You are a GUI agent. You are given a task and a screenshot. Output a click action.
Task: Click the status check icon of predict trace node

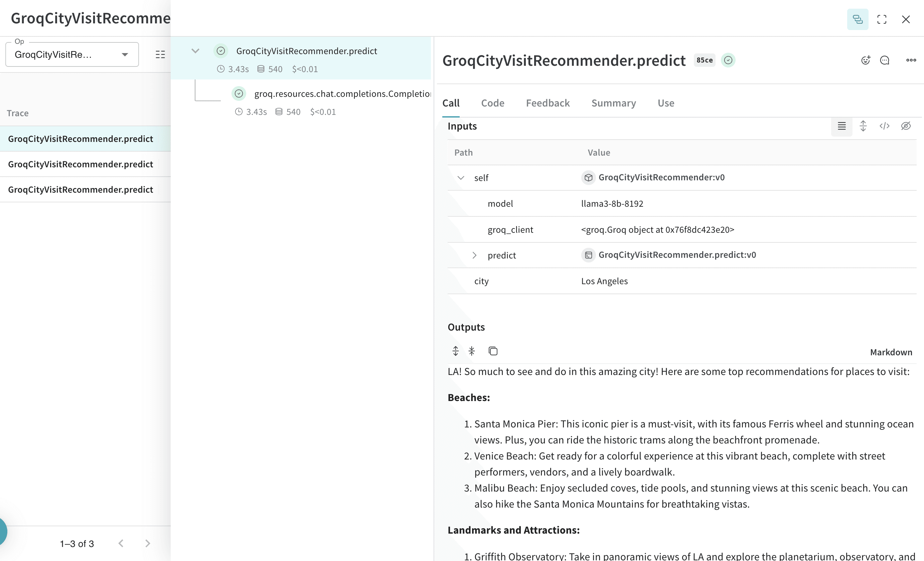pos(221,51)
